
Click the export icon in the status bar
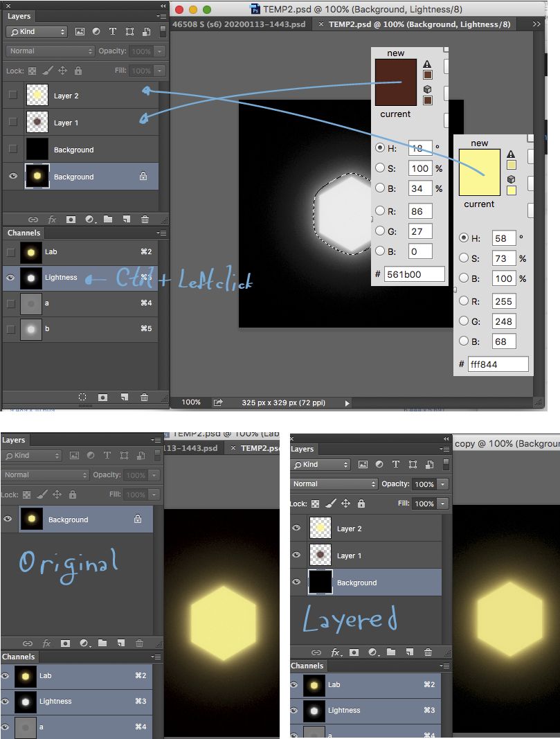coord(217,402)
